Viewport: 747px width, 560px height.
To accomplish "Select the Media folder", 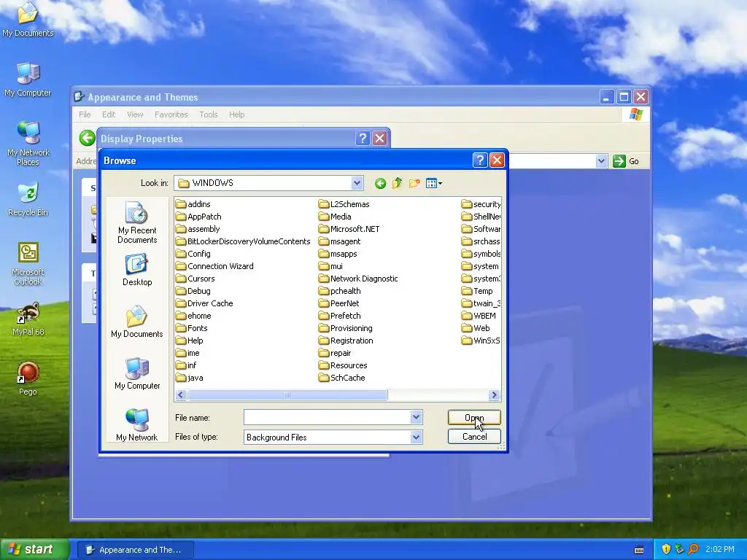I will (335, 216).
